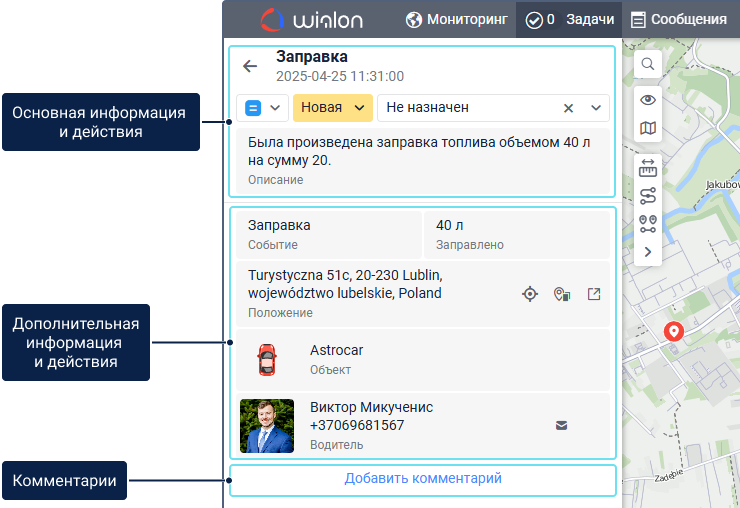Image resolution: width=740 pixels, height=508 pixels.
Task: Expand the Новая status dropdown
Action: tap(333, 108)
